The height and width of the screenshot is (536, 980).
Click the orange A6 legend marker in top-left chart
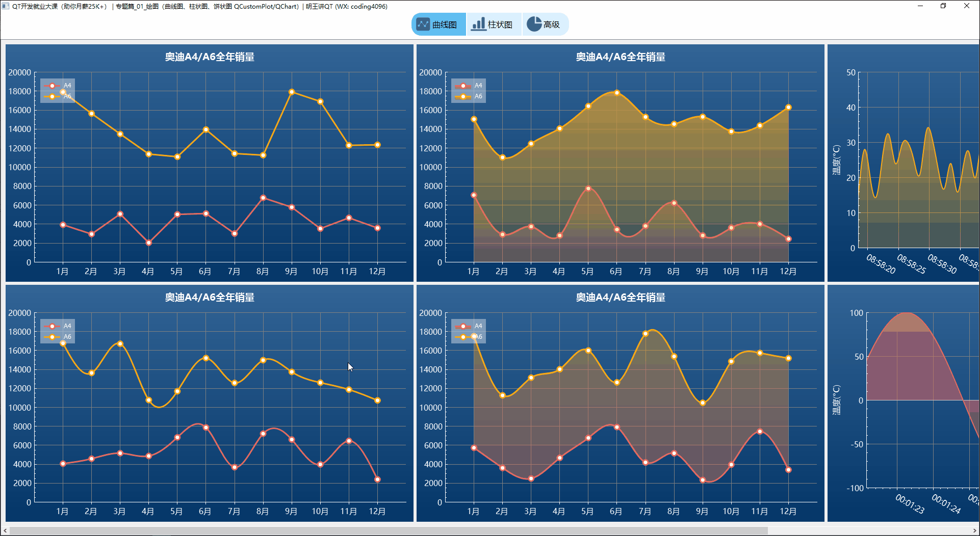coord(53,96)
